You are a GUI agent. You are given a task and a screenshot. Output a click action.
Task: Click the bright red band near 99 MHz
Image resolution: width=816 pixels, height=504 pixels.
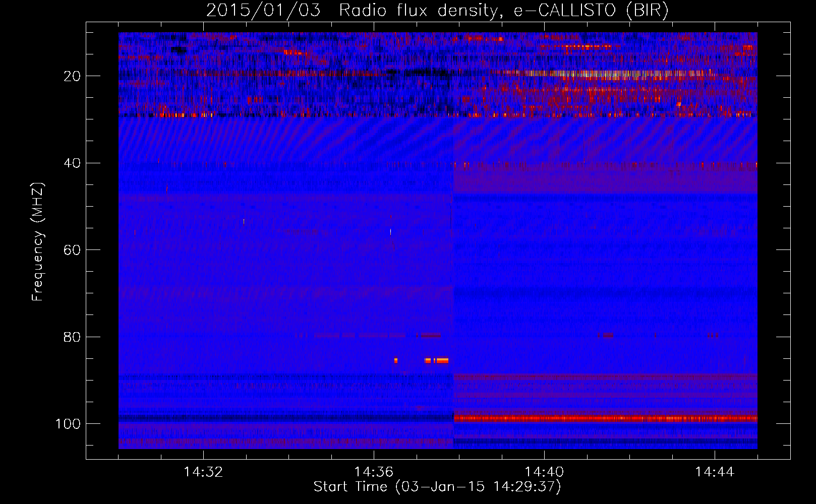(605, 418)
